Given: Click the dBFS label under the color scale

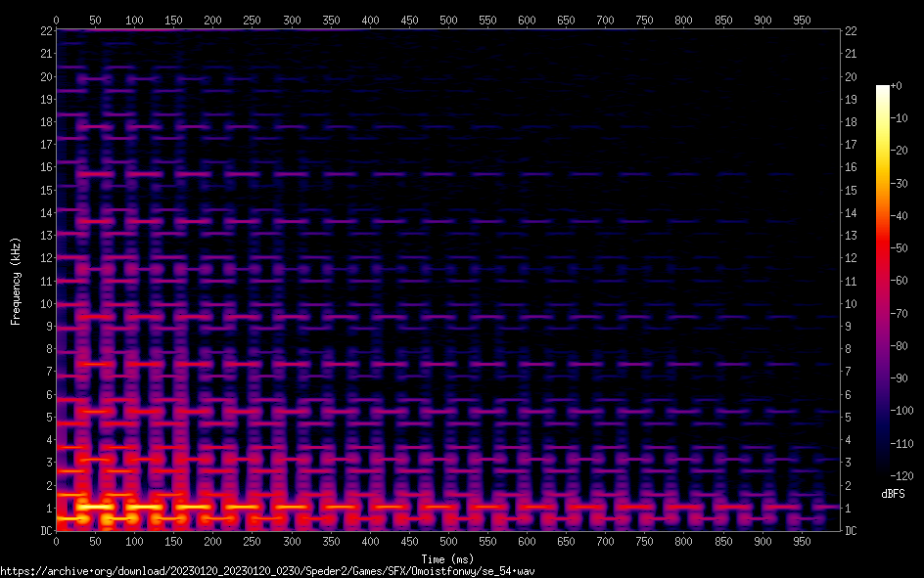Looking at the screenshot, I should (893, 494).
